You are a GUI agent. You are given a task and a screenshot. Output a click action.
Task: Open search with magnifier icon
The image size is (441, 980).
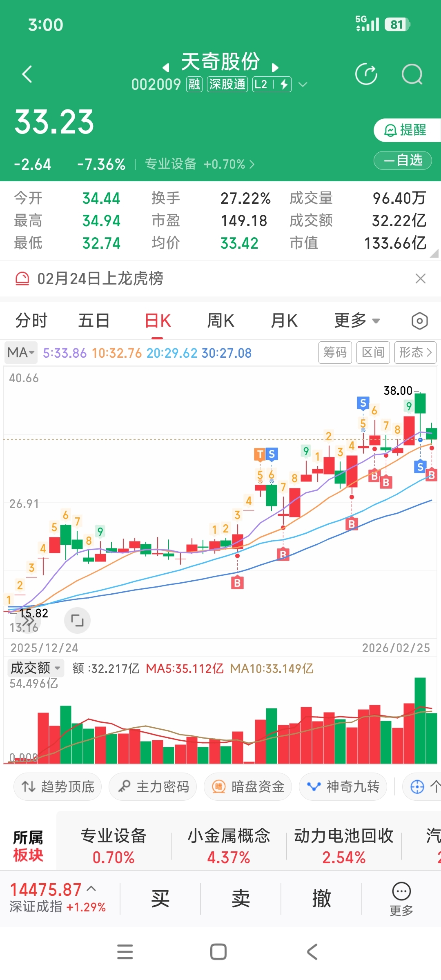point(412,74)
